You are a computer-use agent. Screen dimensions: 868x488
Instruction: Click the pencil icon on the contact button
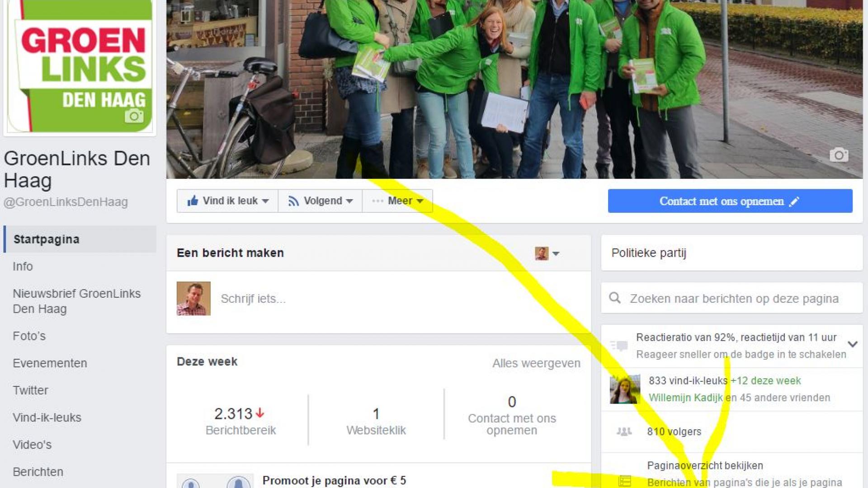point(794,202)
